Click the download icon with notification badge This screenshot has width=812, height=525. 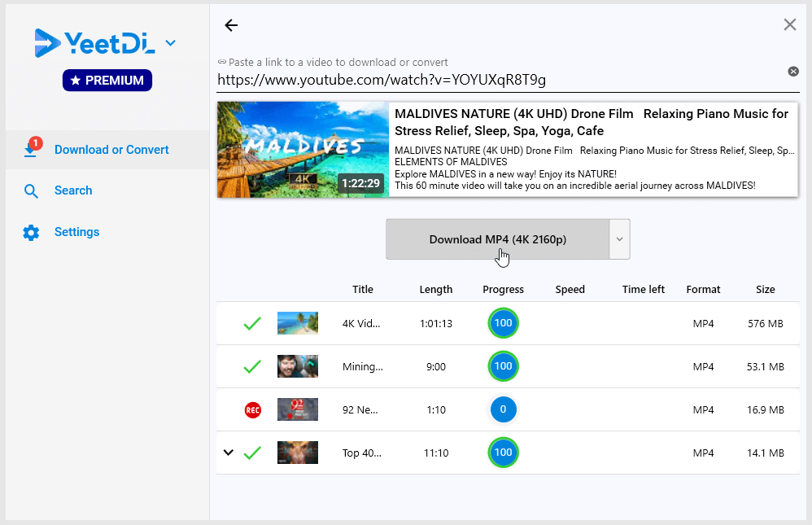coord(32,147)
